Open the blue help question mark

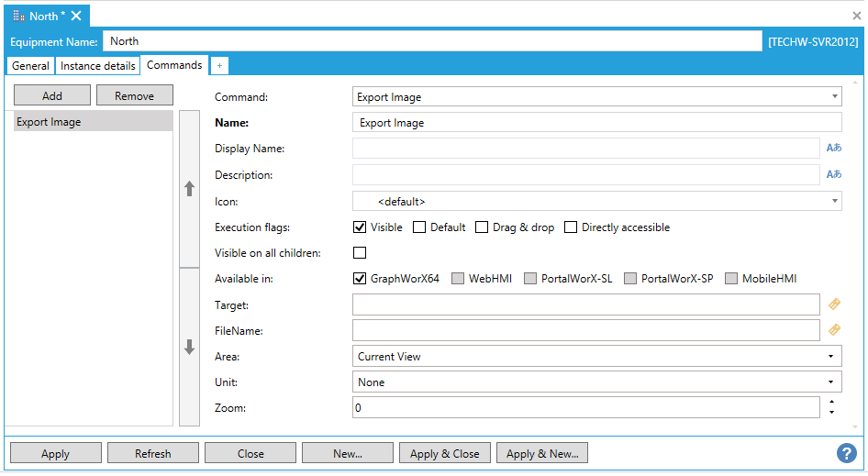click(846, 453)
